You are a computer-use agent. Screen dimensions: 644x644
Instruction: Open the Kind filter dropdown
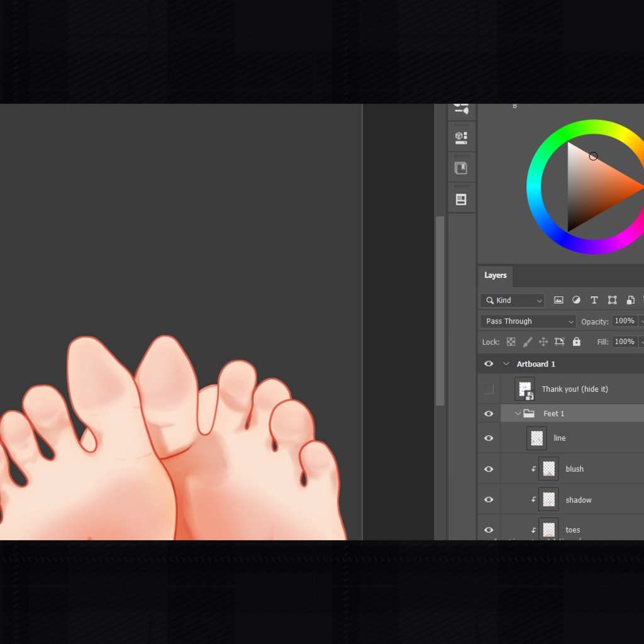click(512, 300)
